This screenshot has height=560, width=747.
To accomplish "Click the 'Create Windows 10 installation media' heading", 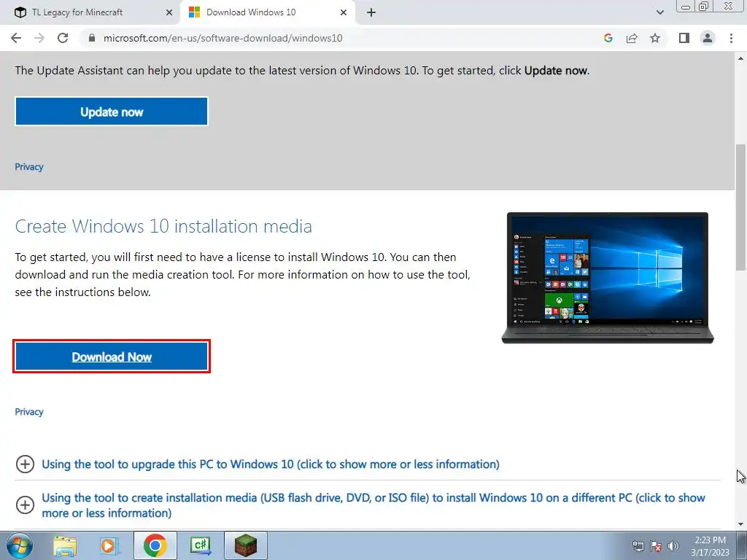I will pyautogui.click(x=163, y=226).
